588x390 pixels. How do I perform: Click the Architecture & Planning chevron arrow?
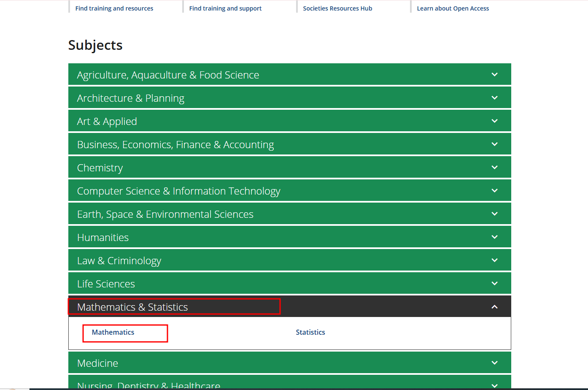[494, 98]
